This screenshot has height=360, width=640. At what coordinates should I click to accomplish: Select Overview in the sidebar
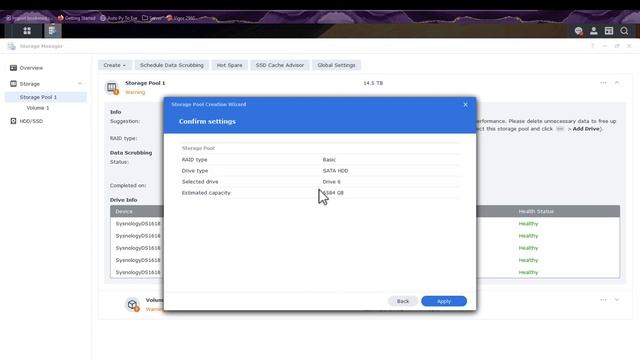31,68
